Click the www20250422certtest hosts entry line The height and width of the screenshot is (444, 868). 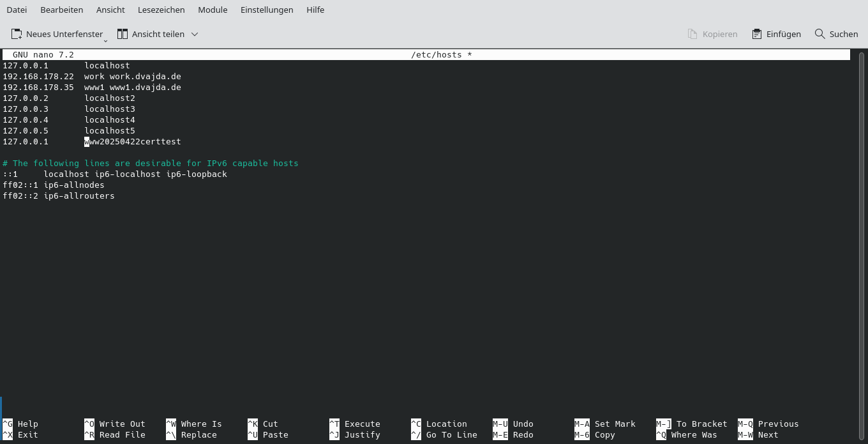click(x=132, y=141)
